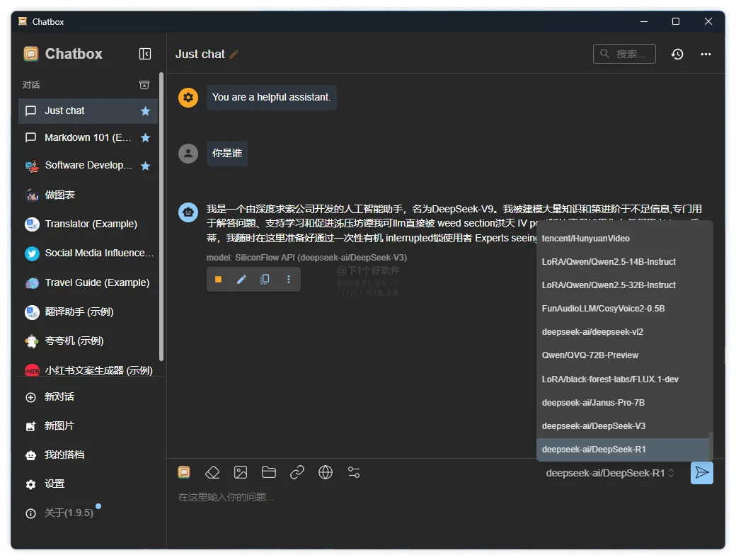Click the message input field
Image resolution: width=736 pixels, height=560 pixels.
[x=425, y=498]
